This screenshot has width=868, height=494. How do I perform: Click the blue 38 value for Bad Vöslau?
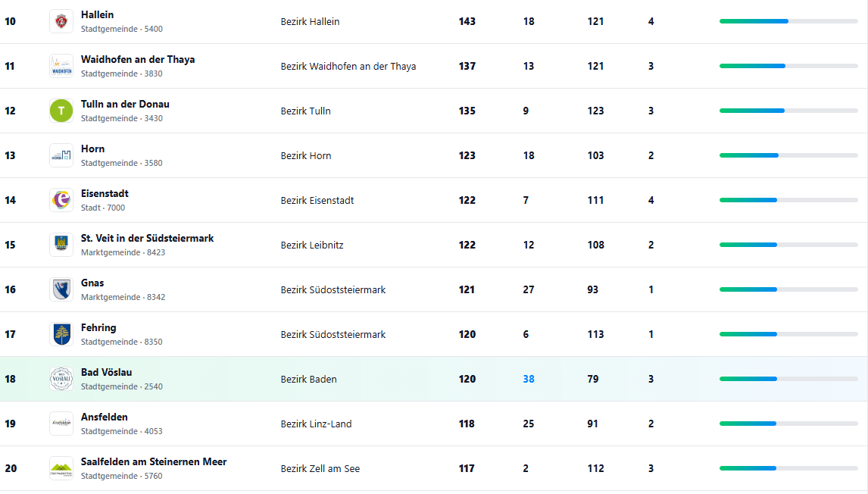529,380
